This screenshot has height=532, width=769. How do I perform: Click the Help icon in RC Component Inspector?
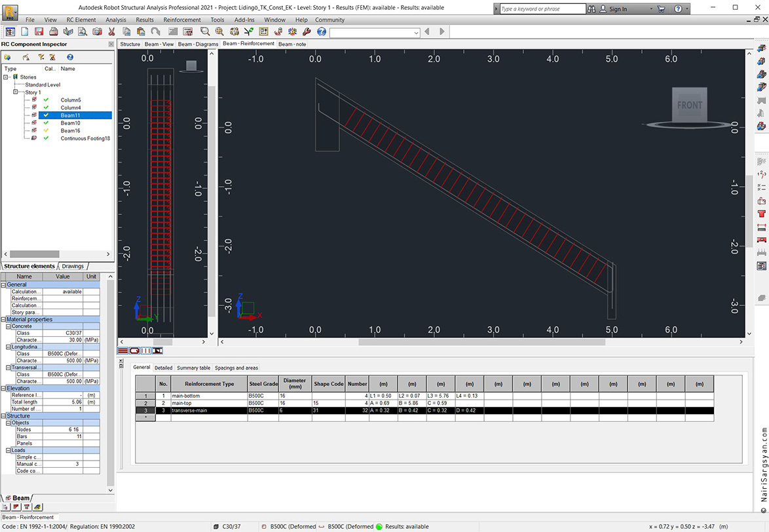[x=70, y=58]
